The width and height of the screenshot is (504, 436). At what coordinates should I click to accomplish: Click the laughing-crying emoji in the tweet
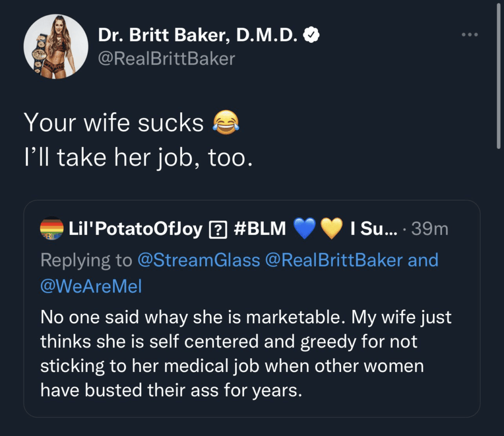(x=226, y=124)
